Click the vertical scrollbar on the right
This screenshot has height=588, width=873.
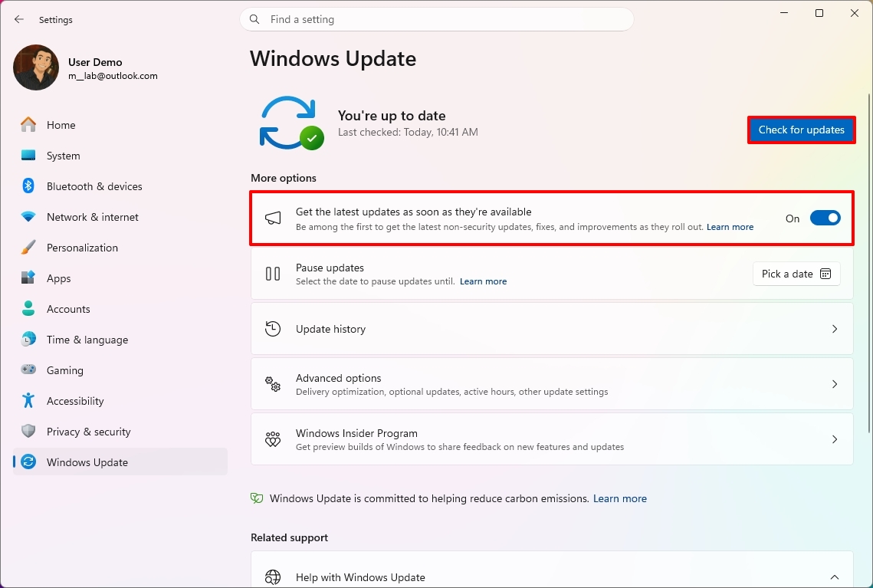pos(869,263)
